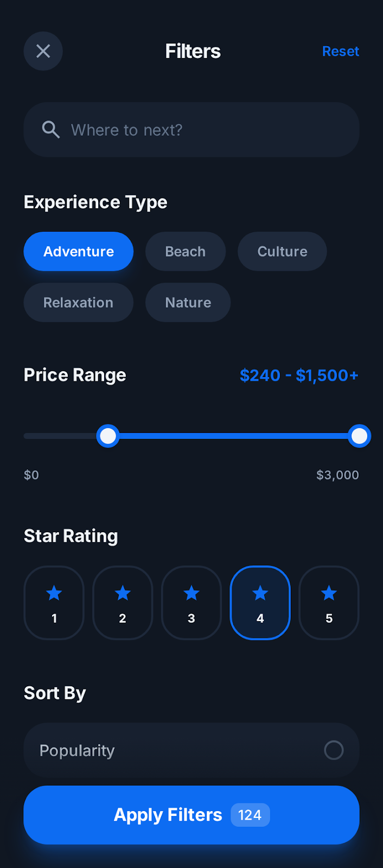Enable the Culture experience chip
The image size is (383, 868).
282,252
